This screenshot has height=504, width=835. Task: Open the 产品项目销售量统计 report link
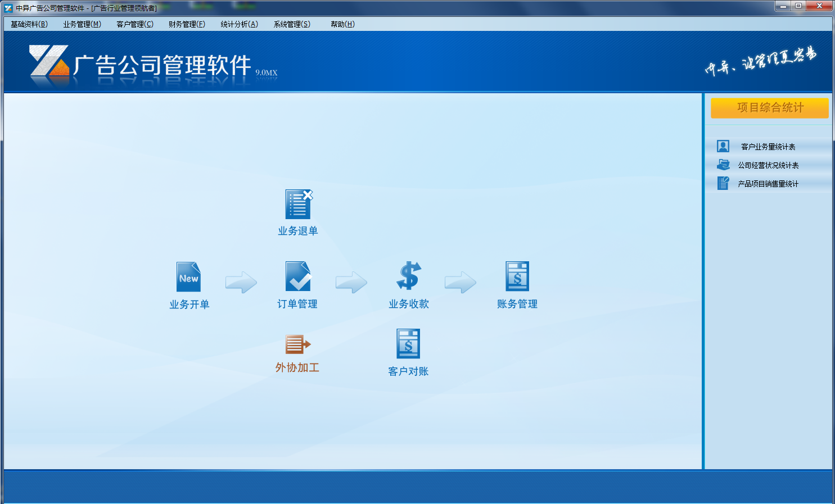pyautogui.click(x=768, y=184)
